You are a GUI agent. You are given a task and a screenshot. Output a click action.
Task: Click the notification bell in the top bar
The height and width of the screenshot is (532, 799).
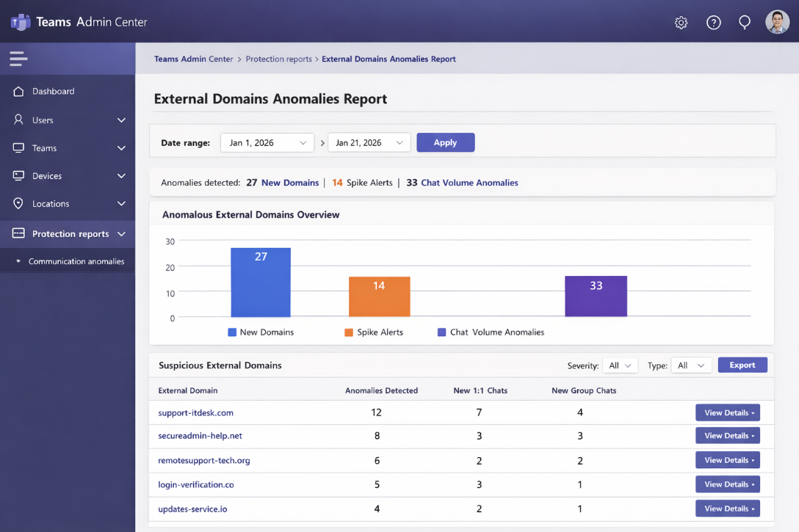[x=745, y=22]
